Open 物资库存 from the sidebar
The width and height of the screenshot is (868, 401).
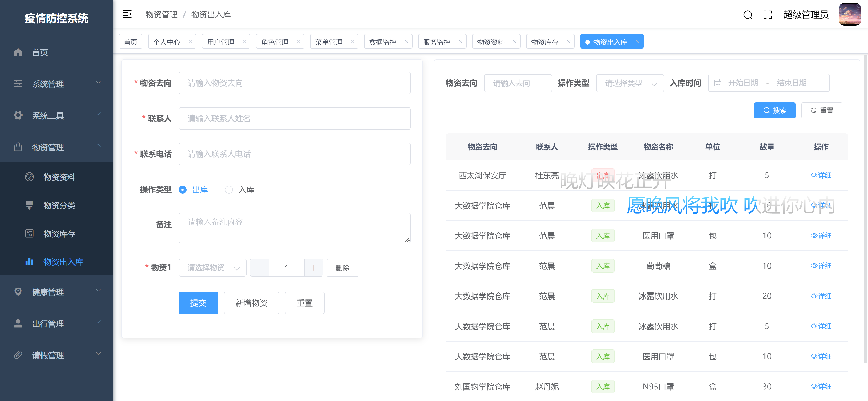click(59, 234)
